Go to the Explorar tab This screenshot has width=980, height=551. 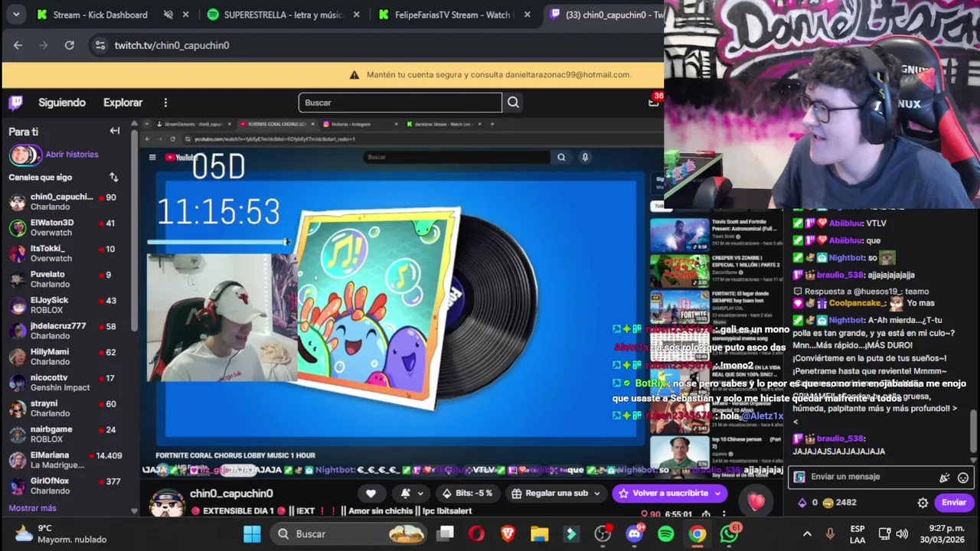pos(123,103)
